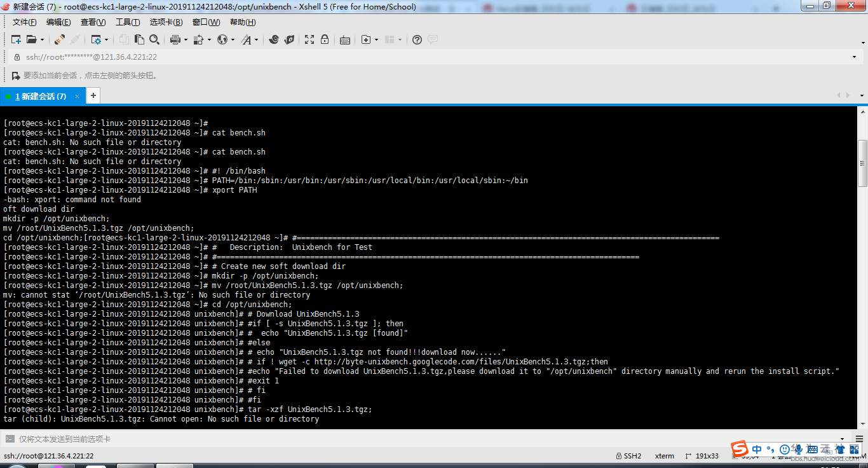Launch Xagent key icon
This screenshot has height=468, width=868.
click(x=289, y=39)
